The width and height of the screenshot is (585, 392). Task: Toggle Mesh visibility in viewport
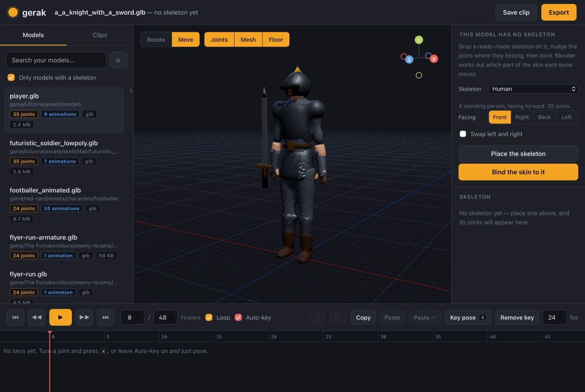248,39
